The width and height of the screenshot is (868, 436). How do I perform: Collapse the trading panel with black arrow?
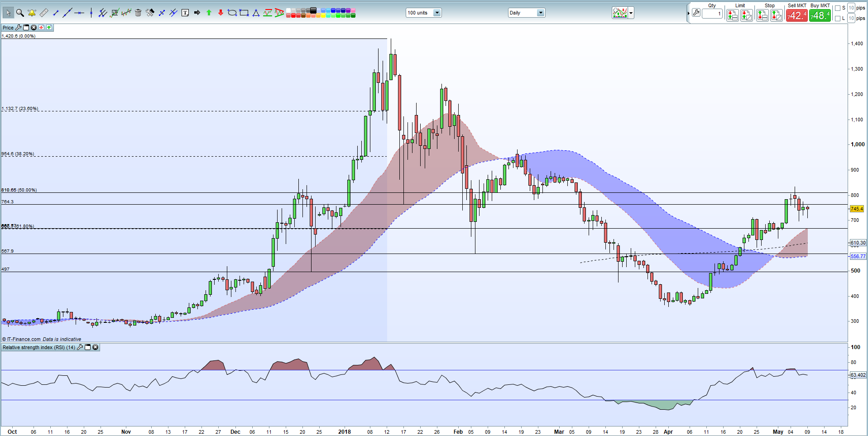688,13
